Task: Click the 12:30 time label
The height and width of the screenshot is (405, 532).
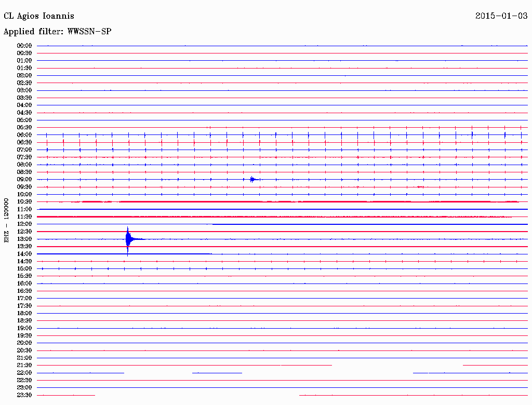Action: click(24, 232)
